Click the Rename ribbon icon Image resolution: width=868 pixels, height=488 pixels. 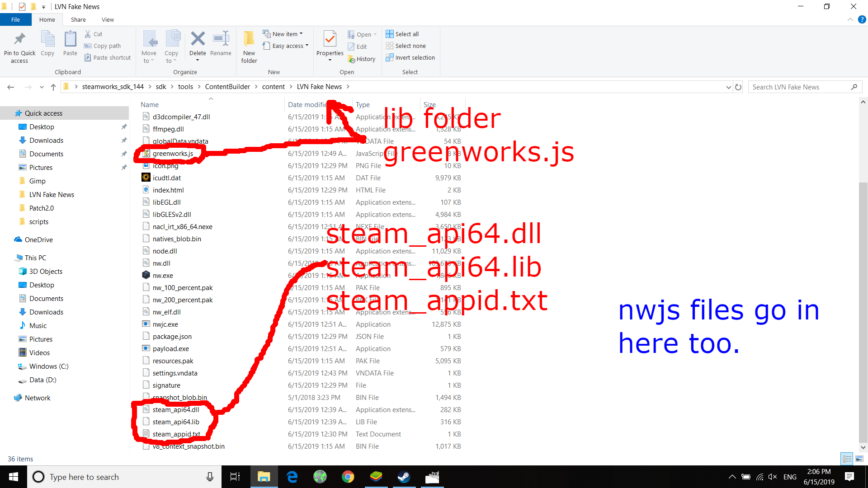click(x=221, y=39)
